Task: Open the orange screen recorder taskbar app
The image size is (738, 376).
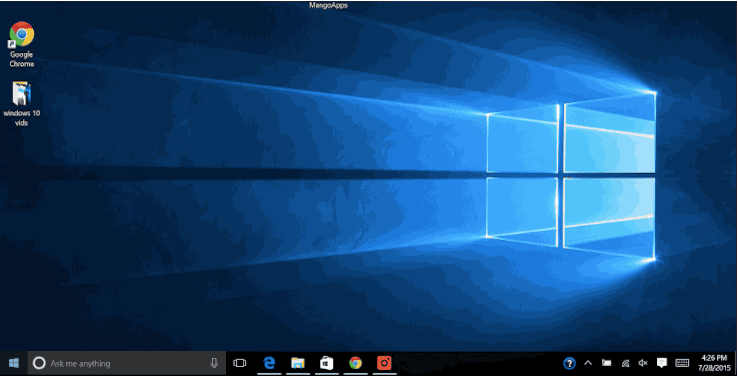Action: pyautogui.click(x=385, y=363)
